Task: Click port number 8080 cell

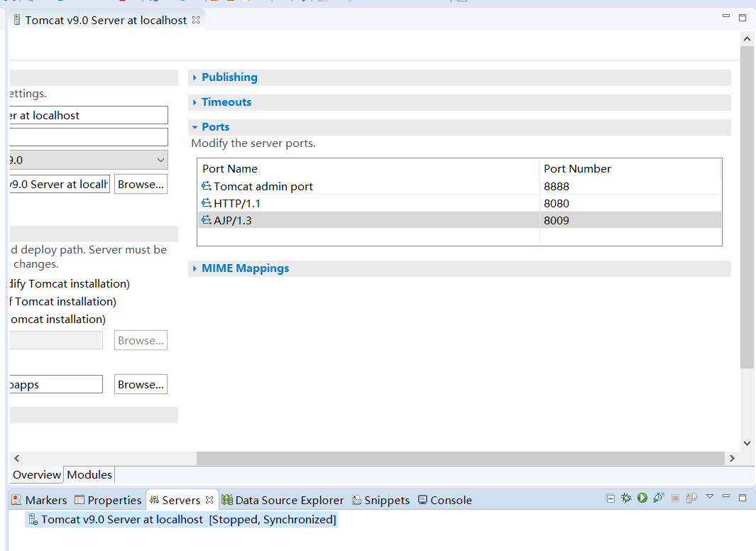Action: 557,204
